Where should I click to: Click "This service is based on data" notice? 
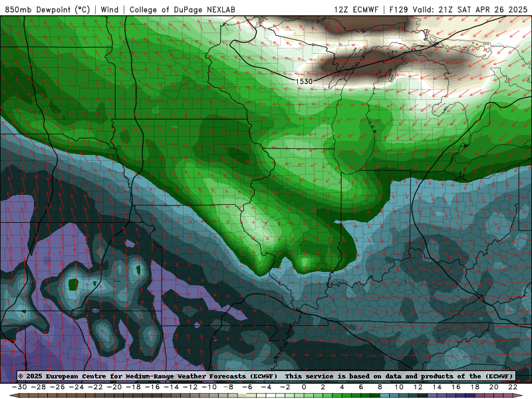344,376
